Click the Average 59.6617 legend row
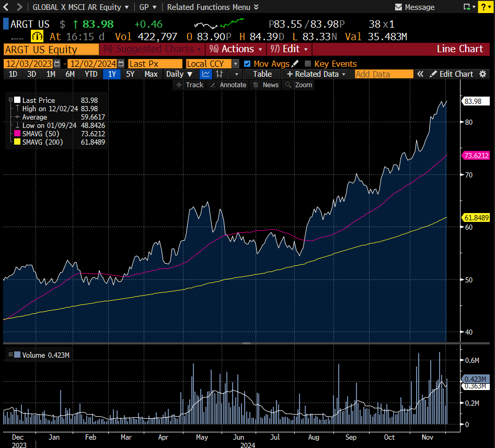This screenshot has width=495, height=448. click(x=60, y=117)
